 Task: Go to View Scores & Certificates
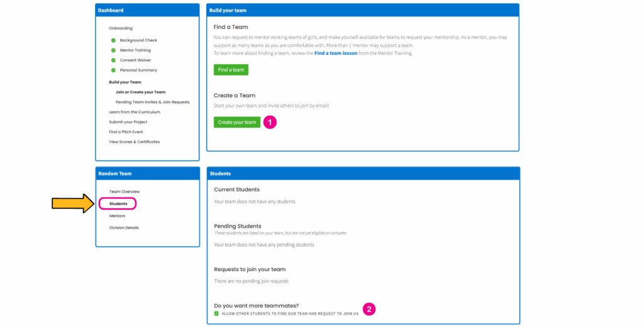pos(134,142)
